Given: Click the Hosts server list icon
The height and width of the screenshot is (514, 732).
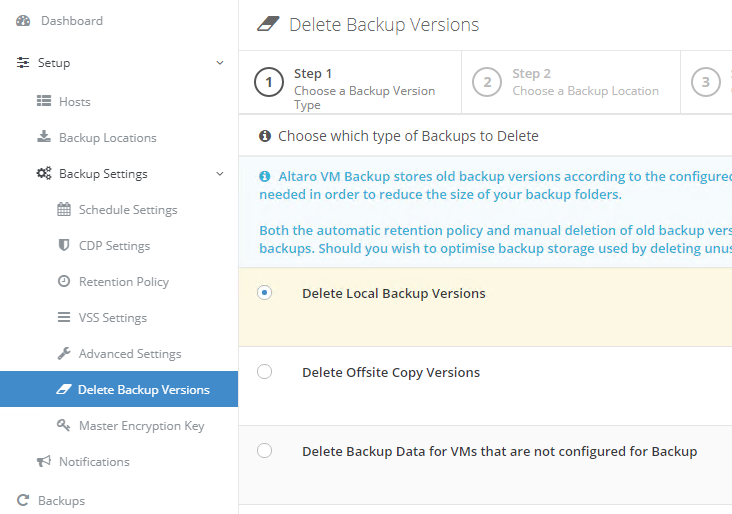Looking at the screenshot, I should coord(44,101).
